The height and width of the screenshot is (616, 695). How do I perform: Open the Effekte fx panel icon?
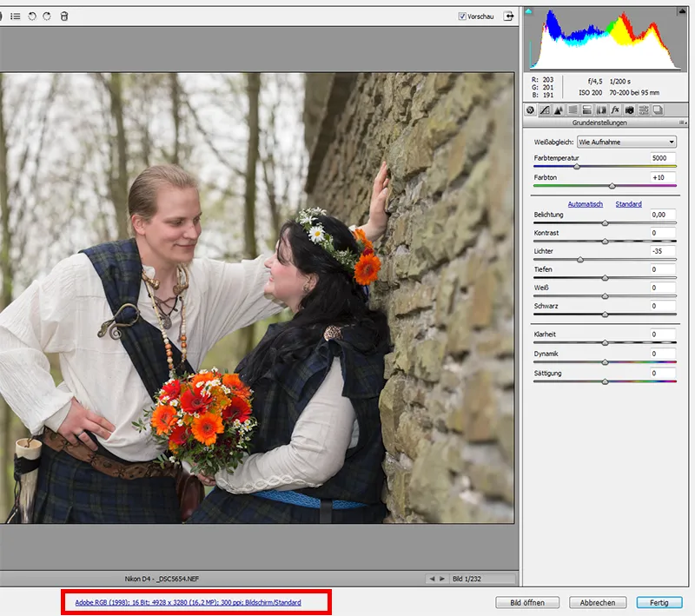coord(614,109)
